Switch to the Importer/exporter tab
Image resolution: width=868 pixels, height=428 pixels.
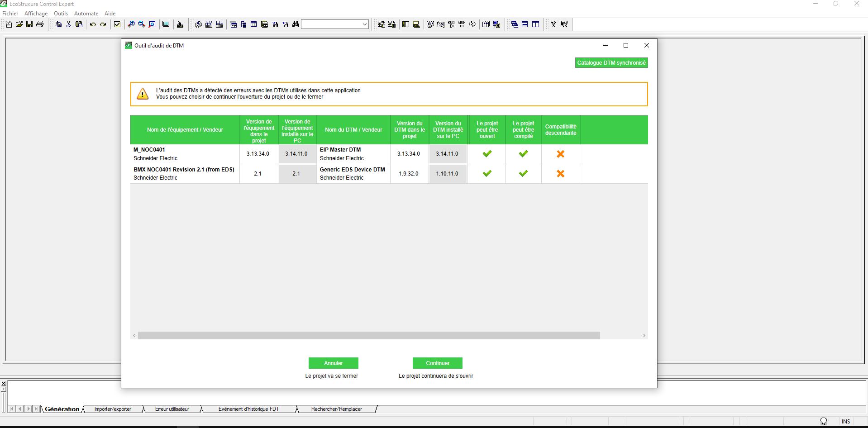click(x=113, y=409)
